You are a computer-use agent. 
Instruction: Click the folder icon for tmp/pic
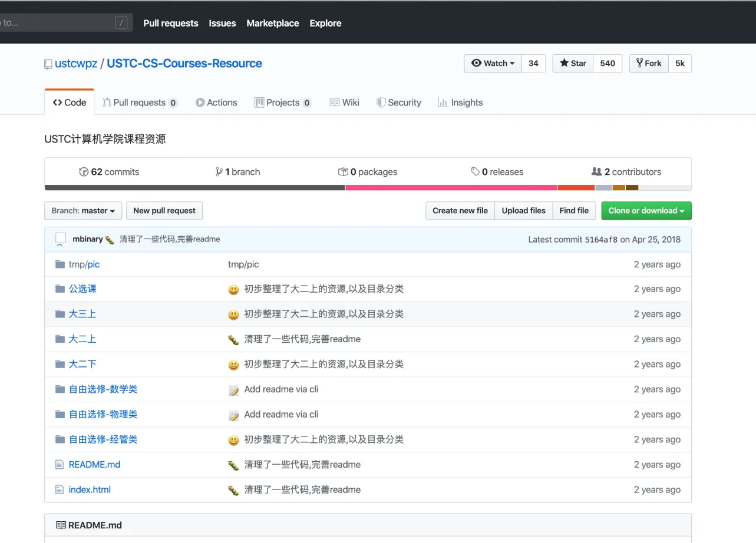click(60, 264)
